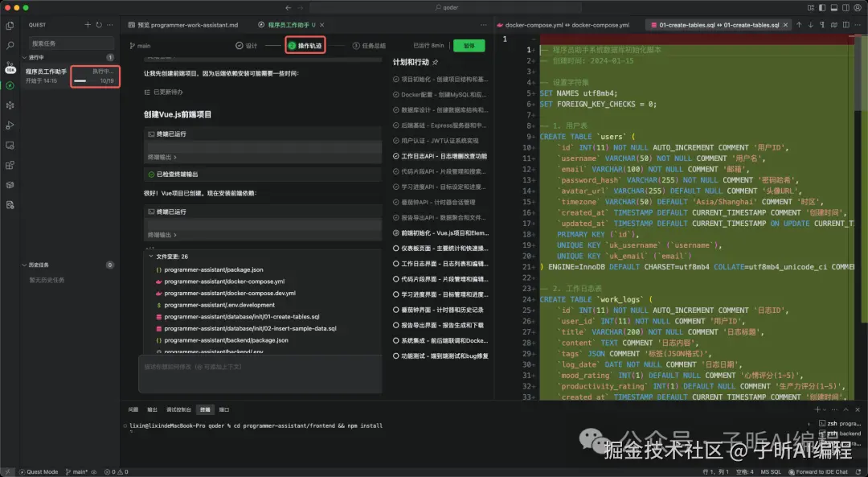868x477 pixels.
Task: Split the editor to the right
Action: click(x=845, y=25)
